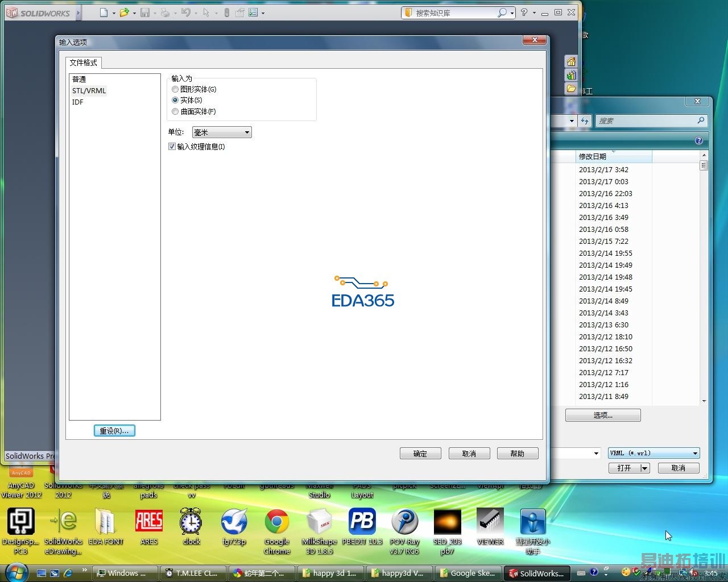728x582 pixels.
Task: Open the clock desktop icon
Action: [192, 526]
